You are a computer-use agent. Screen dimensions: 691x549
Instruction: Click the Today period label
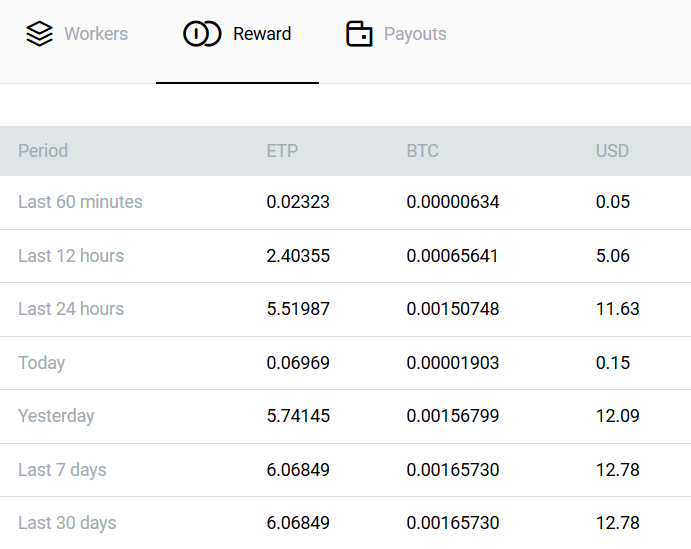coord(41,363)
